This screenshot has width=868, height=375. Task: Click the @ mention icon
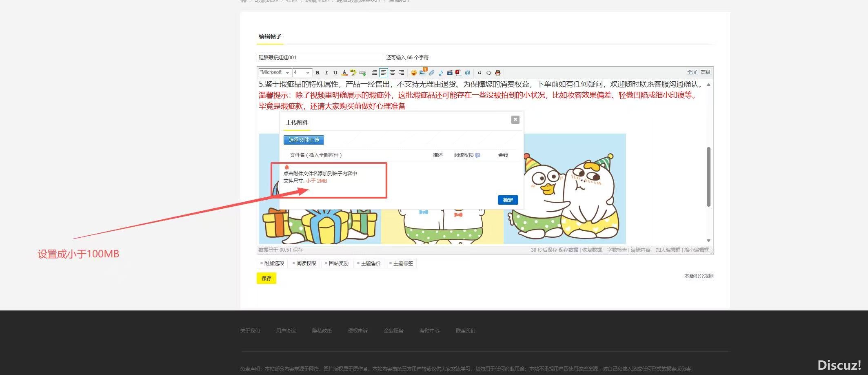point(467,73)
